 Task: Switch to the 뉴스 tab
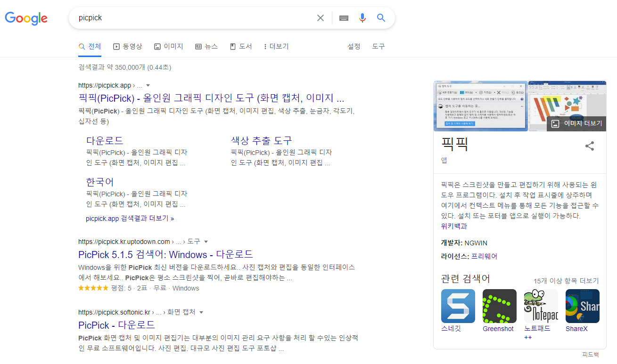[206, 47]
